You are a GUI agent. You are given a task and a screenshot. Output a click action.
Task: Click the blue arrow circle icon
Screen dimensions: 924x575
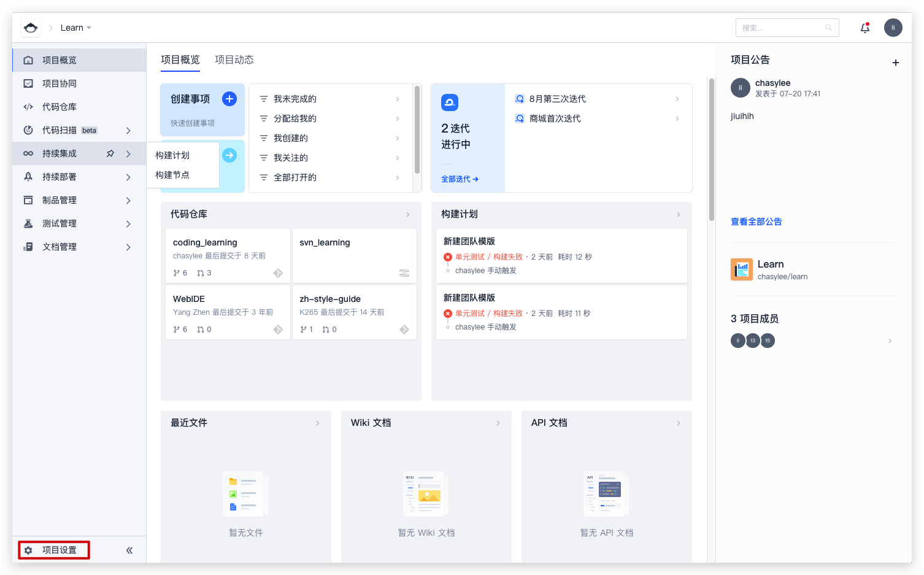click(229, 155)
